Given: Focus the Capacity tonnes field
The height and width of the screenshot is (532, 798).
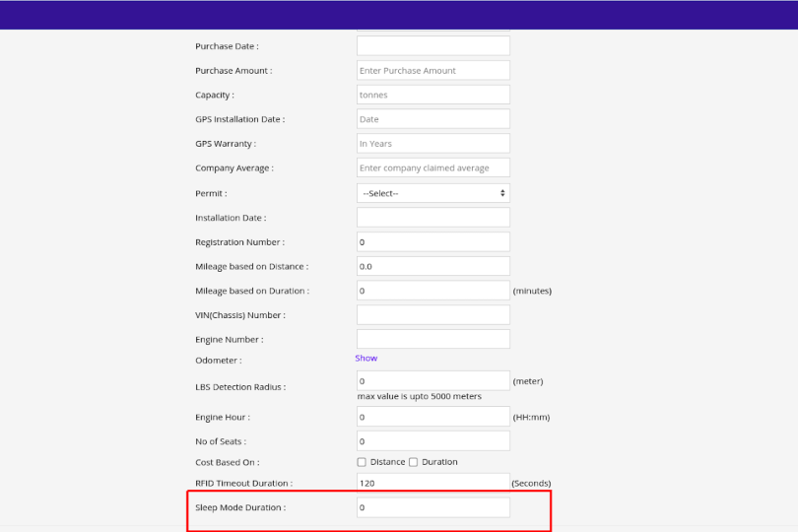Looking at the screenshot, I should coord(432,96).
